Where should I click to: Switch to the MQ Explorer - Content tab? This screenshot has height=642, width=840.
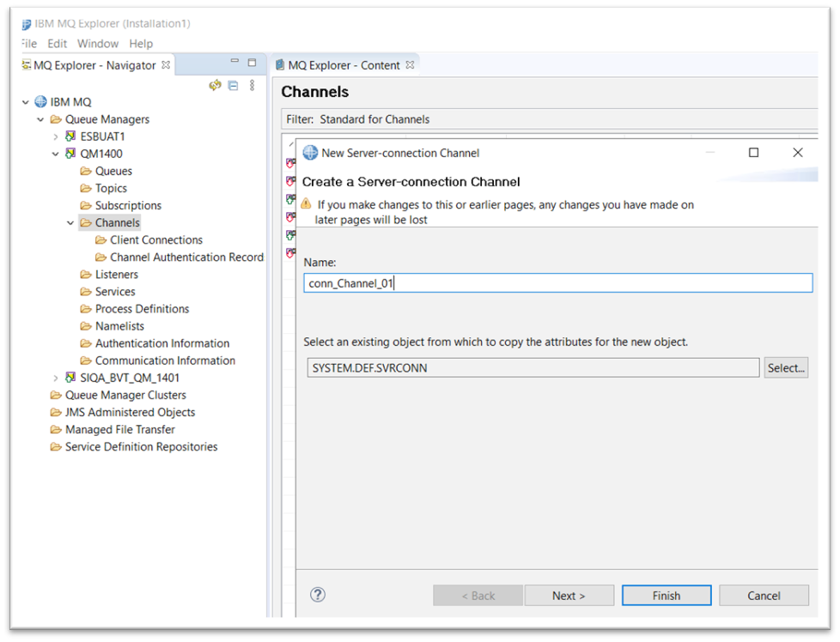point(342,64)
